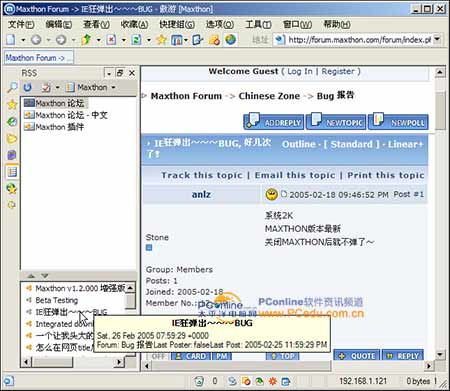
Task: Open the Favorites star in the sidebar
Action: pyautogui.click(x=12, y=104)
